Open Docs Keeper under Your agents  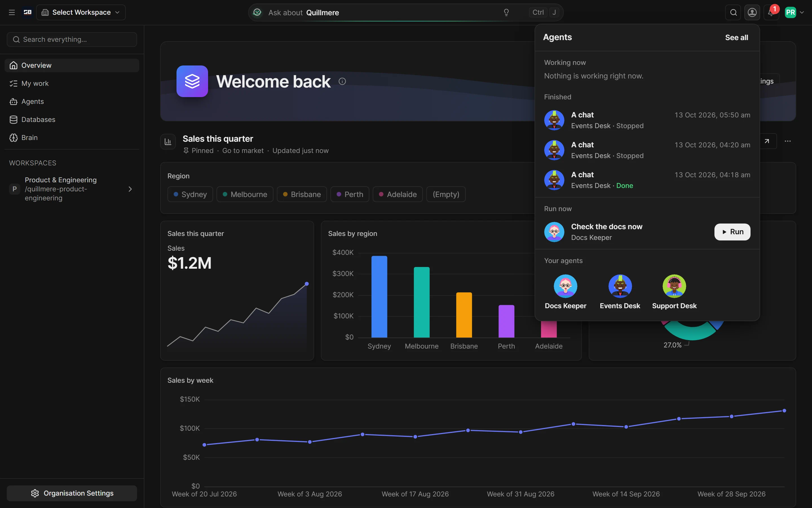(x=565, y=292)
